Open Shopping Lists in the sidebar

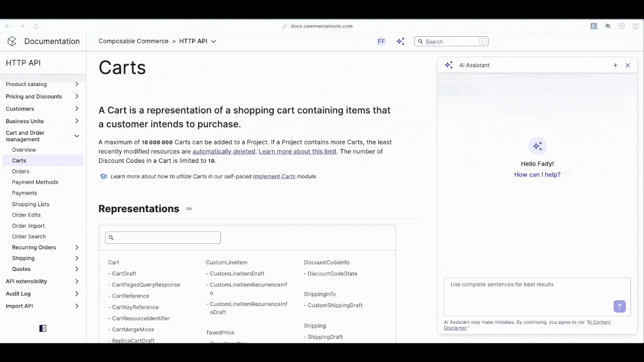tap(31, 204)
